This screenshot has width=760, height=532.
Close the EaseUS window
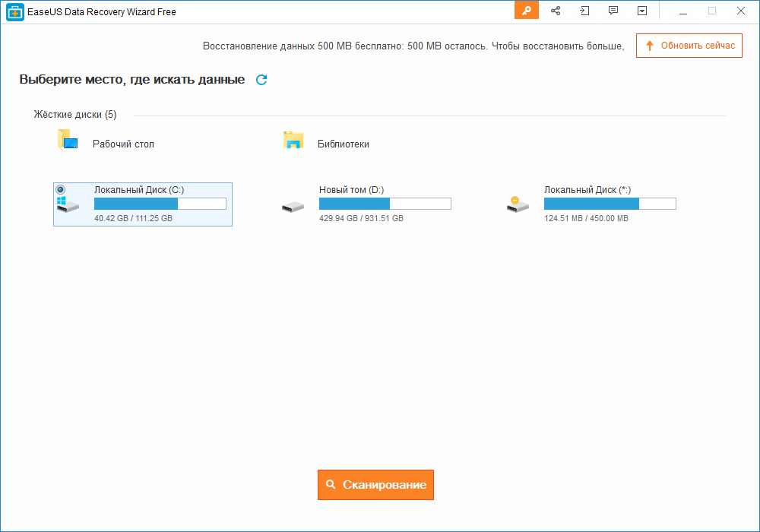740,11
